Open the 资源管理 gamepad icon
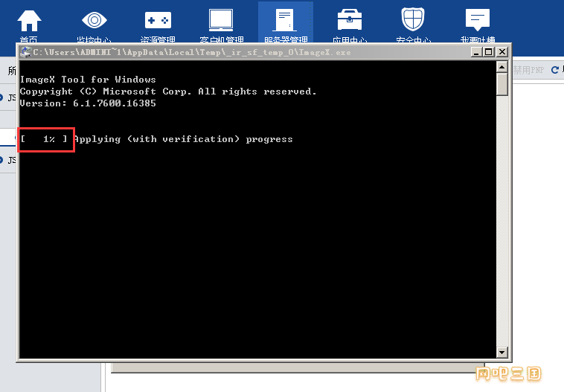 point(158,20)
